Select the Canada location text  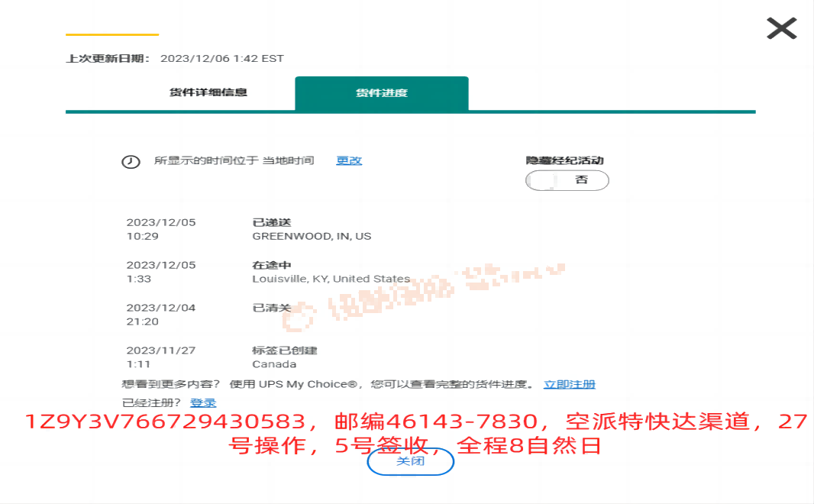coord(274,364)
